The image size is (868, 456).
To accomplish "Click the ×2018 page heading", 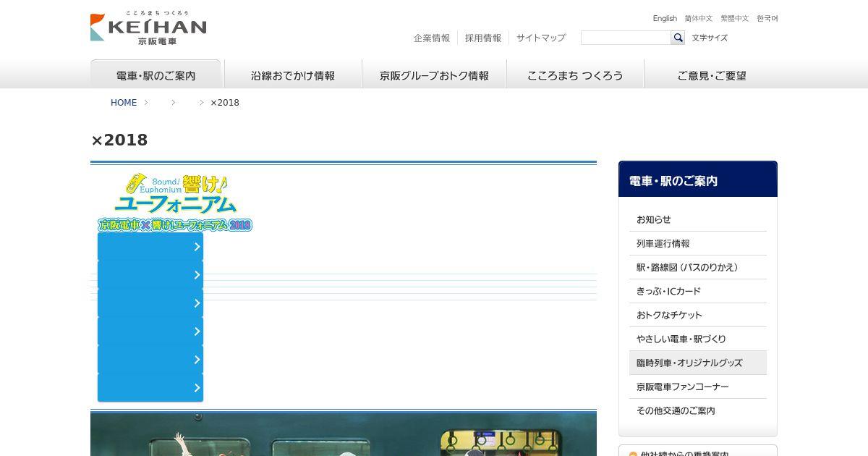I will click(x=119, y=140).
